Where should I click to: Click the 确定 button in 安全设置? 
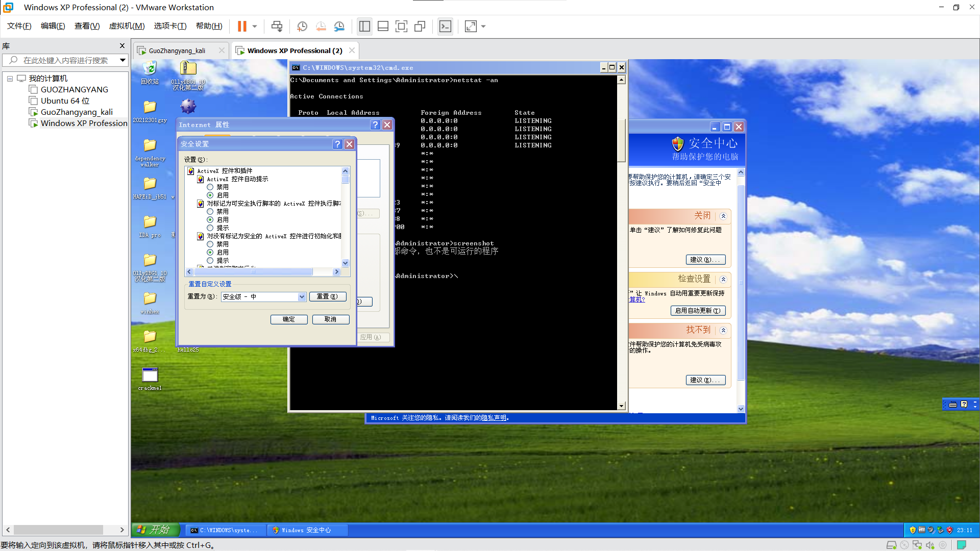click(289, 319)
